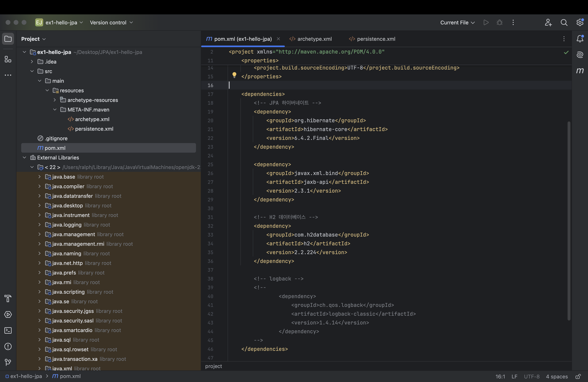Screen dimensions: 588x382
Task: Click the intention lightbulb on line 15
Action: (234, 75)
